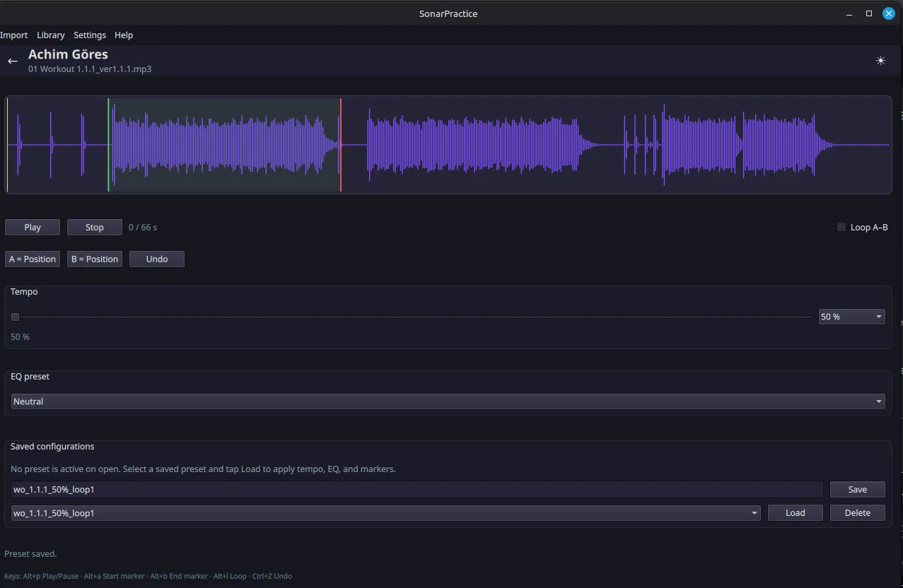Undo the last marker change
Viewport: 903px width, 588px height.
tap(157, 259)
